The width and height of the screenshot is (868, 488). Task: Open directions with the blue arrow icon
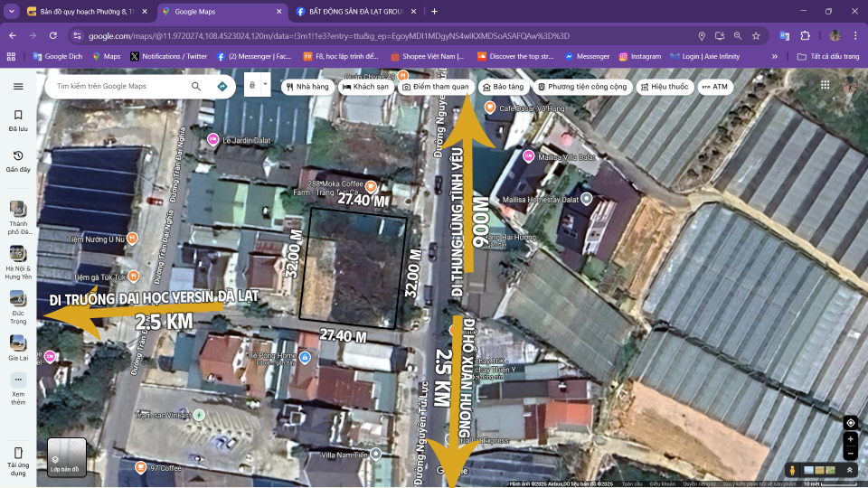click(x=222, y=87)
